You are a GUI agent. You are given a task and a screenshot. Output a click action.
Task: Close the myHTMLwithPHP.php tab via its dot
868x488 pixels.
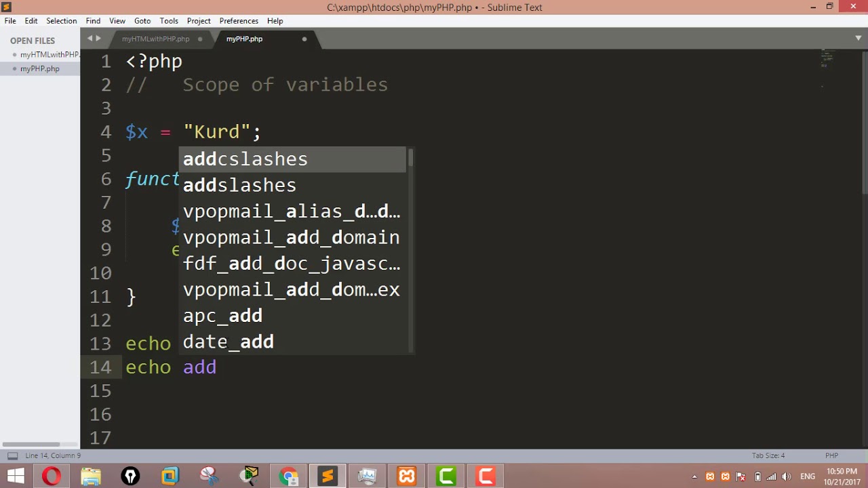200,39
